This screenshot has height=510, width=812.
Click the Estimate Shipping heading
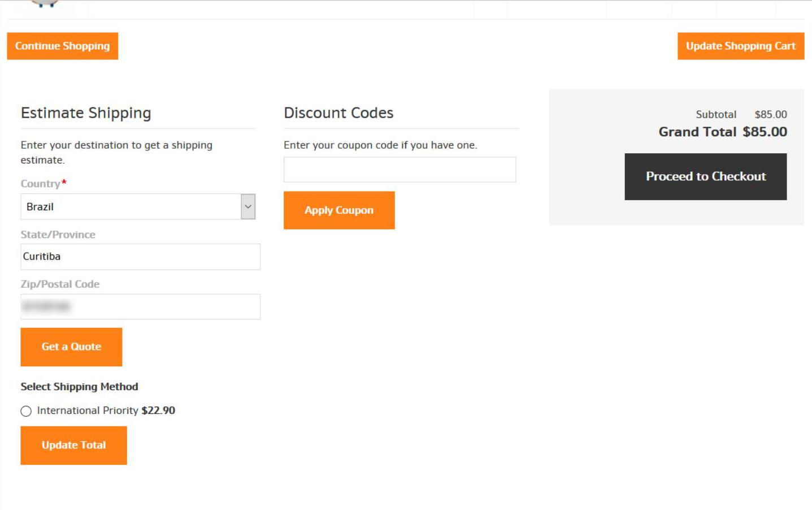[86, 113]
